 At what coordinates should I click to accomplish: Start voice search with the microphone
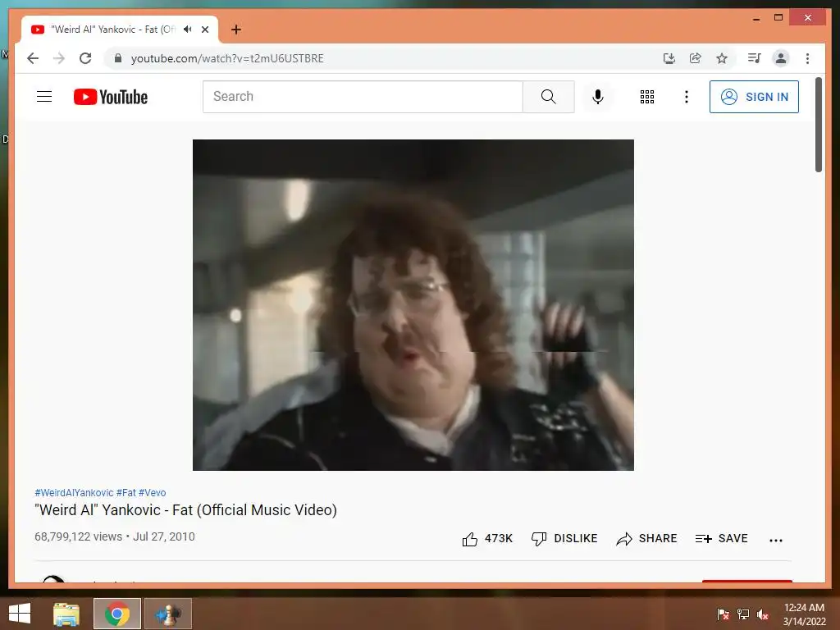598,97
